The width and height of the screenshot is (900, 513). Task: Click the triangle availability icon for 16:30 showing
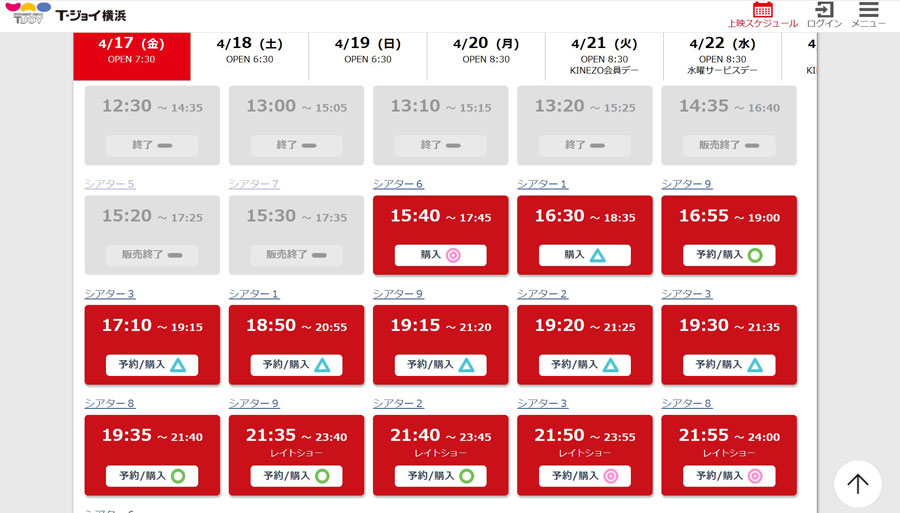(597, 255)
